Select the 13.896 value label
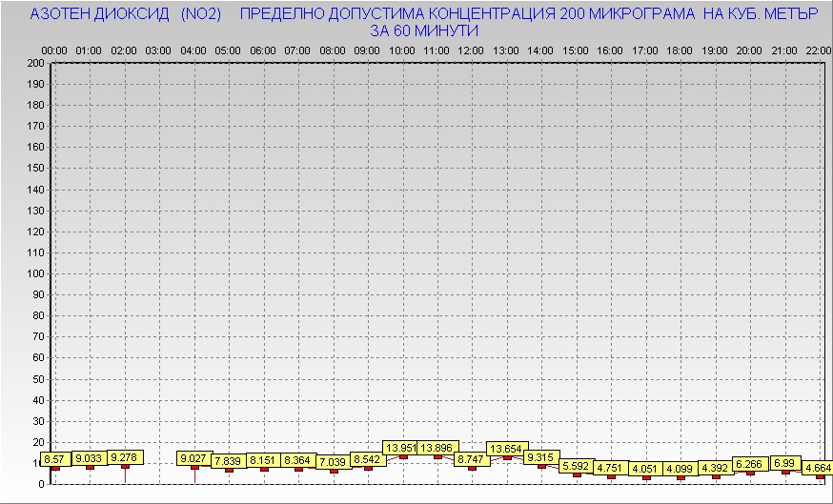The width and height of the screenshot is (833, 504). pyautogui.click(x=437, y=447)
